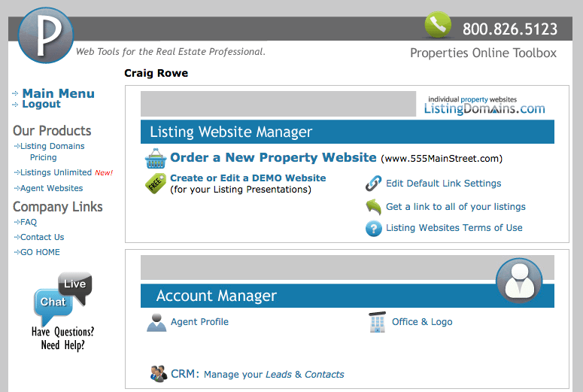The height and width of the screenshot is (392, 583).
Task: Click the round P logo in the header
Action: 46,35
